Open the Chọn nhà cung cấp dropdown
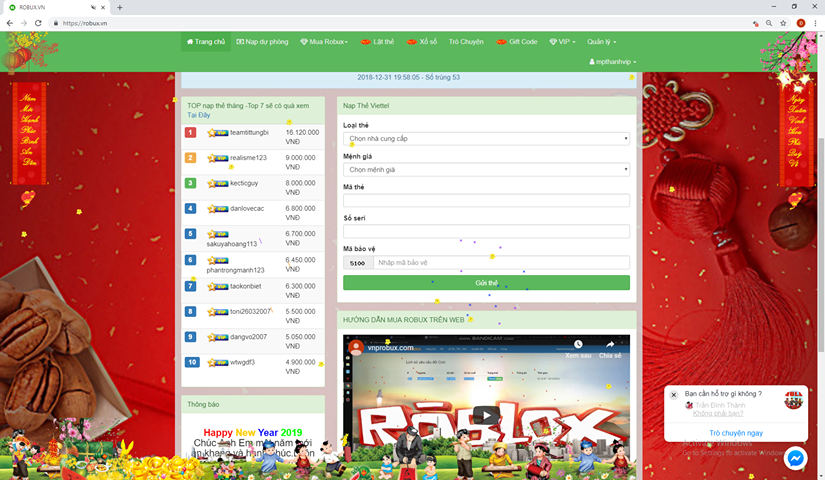 pos(486,138)
